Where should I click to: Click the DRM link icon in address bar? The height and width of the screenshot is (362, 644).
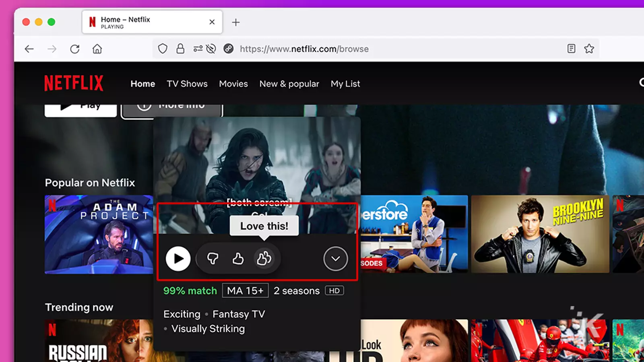pos(229,49)
